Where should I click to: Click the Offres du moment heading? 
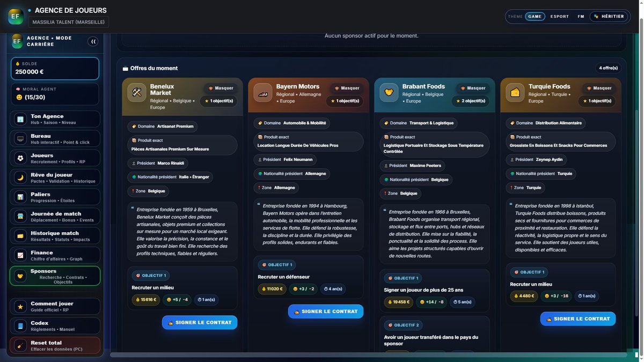pos(154,68)
